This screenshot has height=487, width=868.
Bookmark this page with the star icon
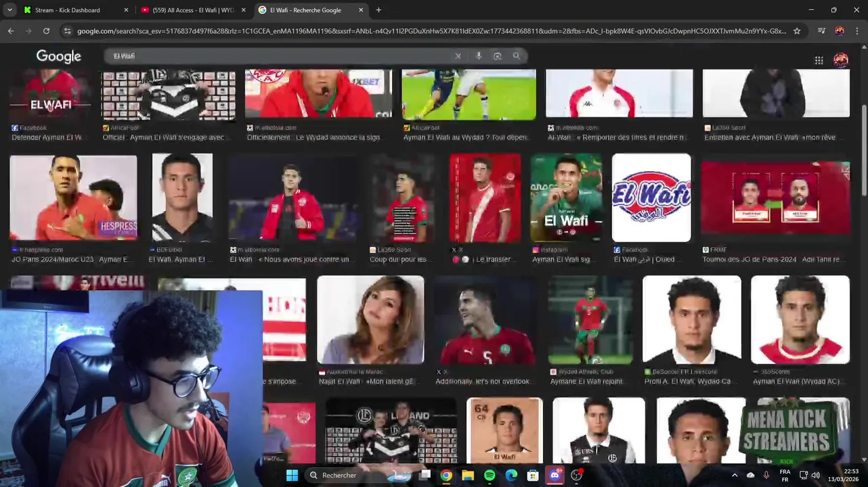click(797, 31)
